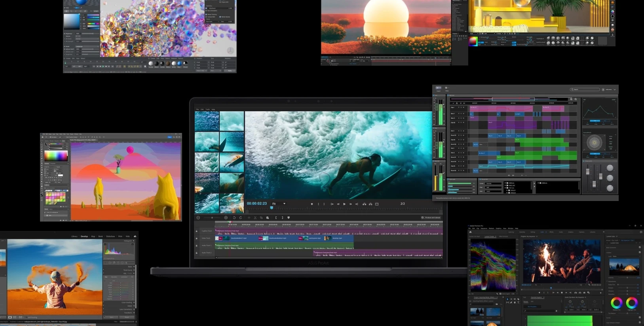
Task: Click the redo arrow in the video editor timeline toolbar
Action: (241, 218)
